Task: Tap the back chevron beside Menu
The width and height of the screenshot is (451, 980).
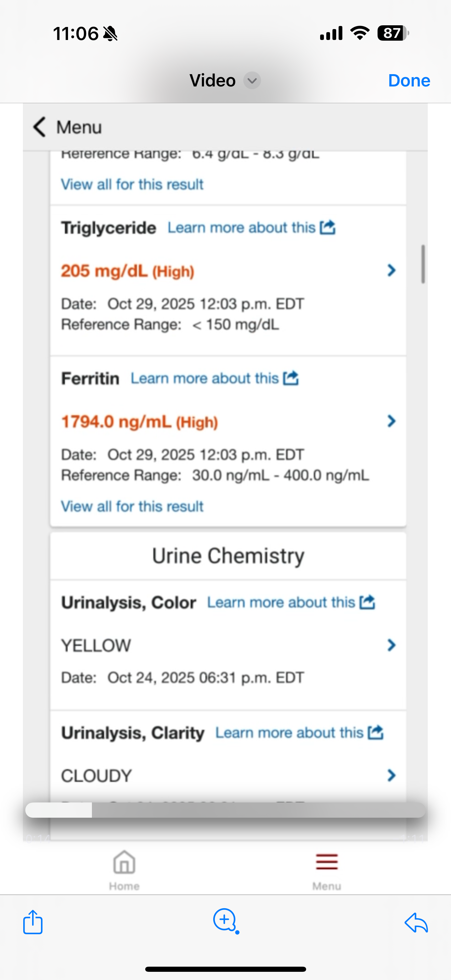Action: 40,127
